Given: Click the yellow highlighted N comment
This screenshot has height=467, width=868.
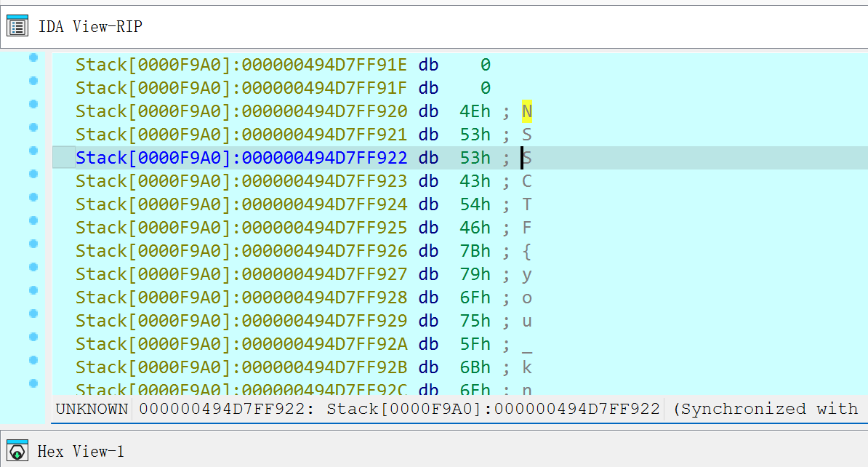Looking at the screenshot, I should [527, 111].
